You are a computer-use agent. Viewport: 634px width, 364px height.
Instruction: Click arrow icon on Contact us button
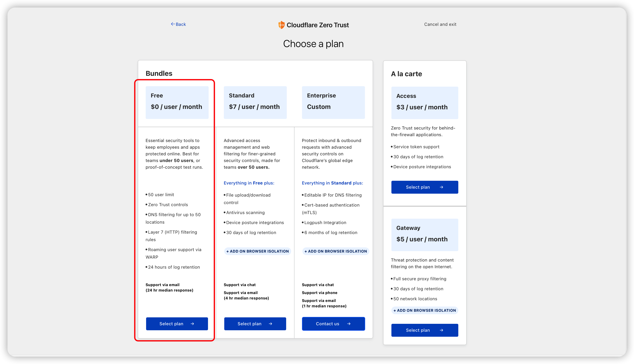click(349, 324)
